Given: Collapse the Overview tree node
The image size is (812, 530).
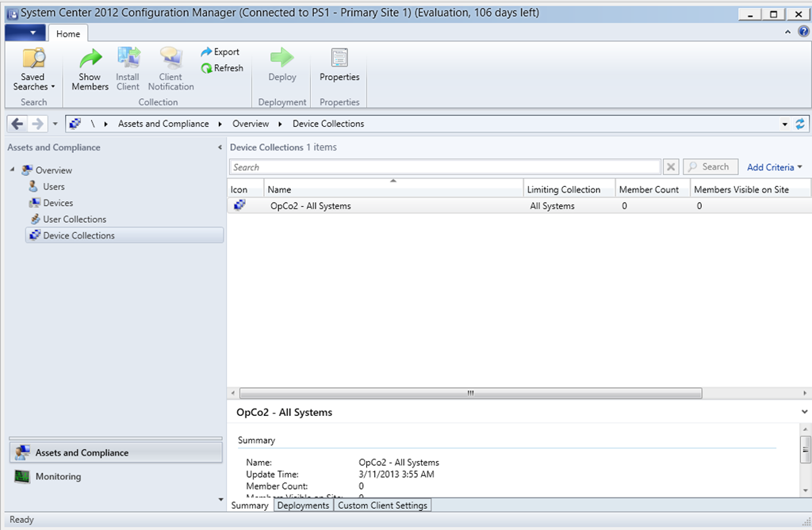Looking at the screenshot, I should 12,170.
